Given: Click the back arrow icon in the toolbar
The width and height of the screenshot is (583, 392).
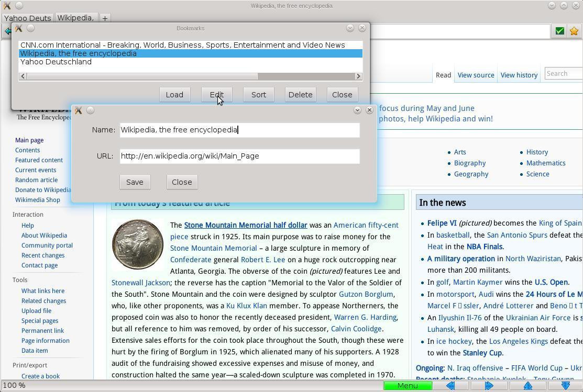Looking at the screenshot, I should (7, 31).
